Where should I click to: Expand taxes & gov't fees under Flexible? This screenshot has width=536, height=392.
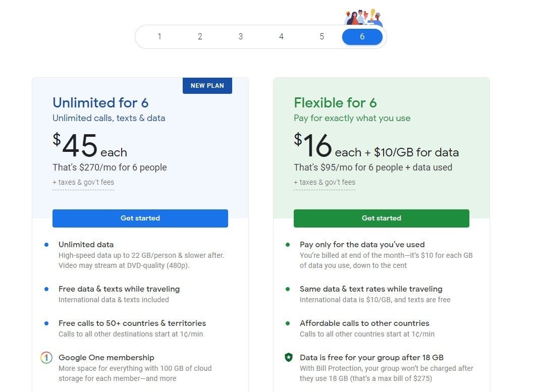coord(325,183)
